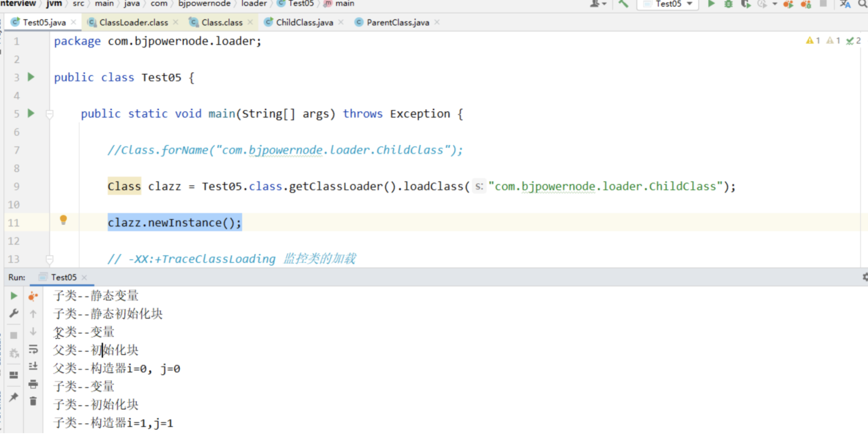The image size is (868, 437).
Task: Click the orange JRebel run icon
Action: pyautogui.click(x=789, y=4)
